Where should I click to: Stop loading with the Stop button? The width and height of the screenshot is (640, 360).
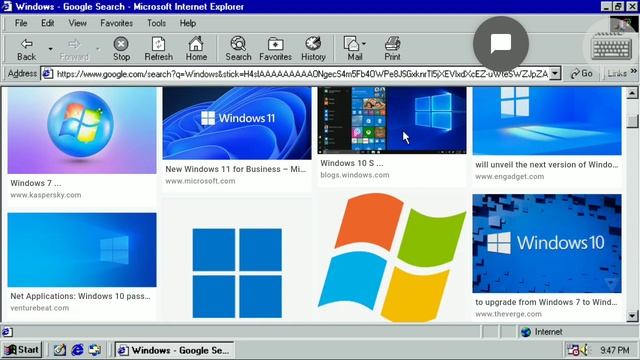121,49
